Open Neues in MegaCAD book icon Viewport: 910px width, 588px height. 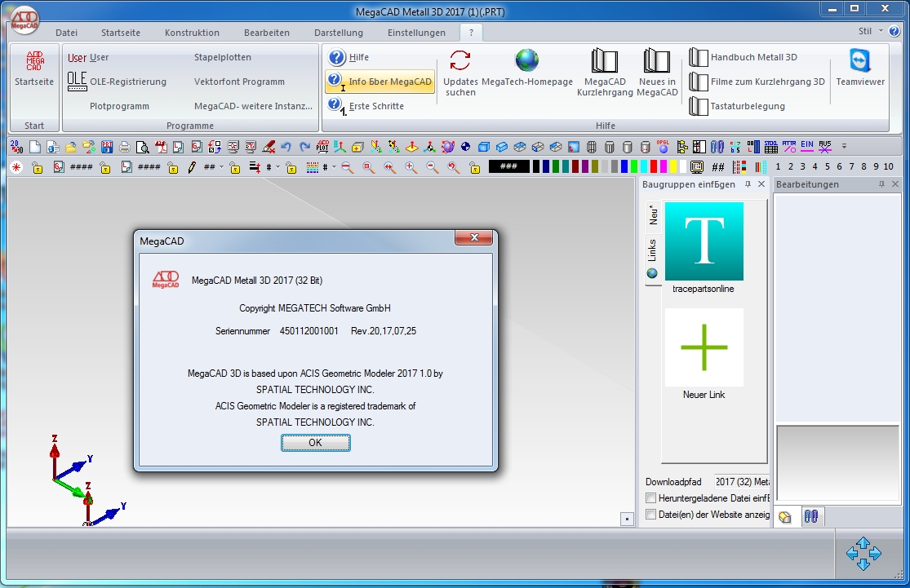point(657,72)
